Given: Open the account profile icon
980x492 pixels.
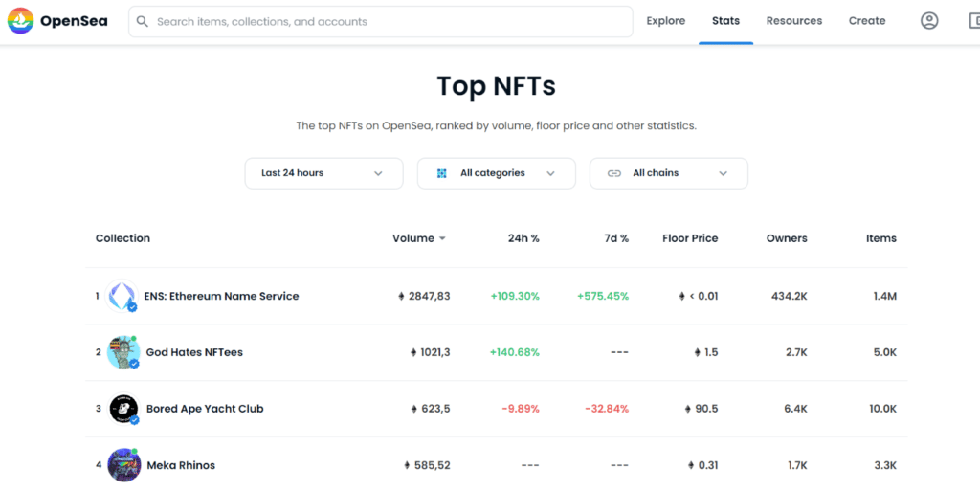Looking at the screenshot, I should click(929, 21).
